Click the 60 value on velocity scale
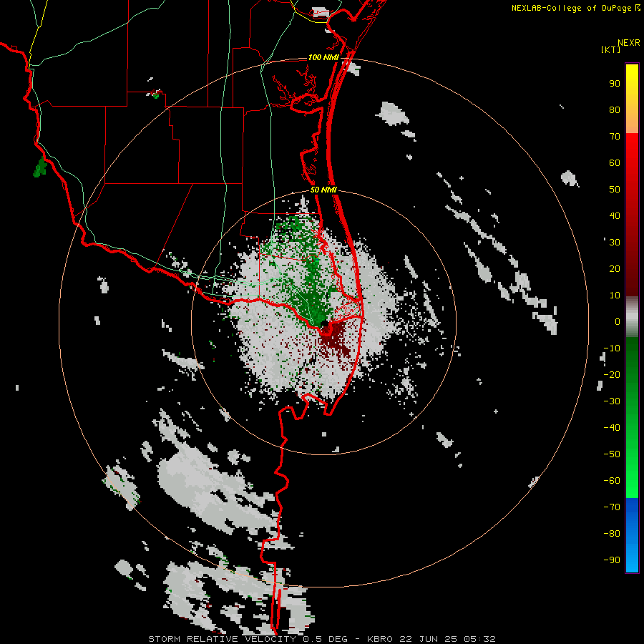Viewport: 644px width, 644px height. pos(615,162)
